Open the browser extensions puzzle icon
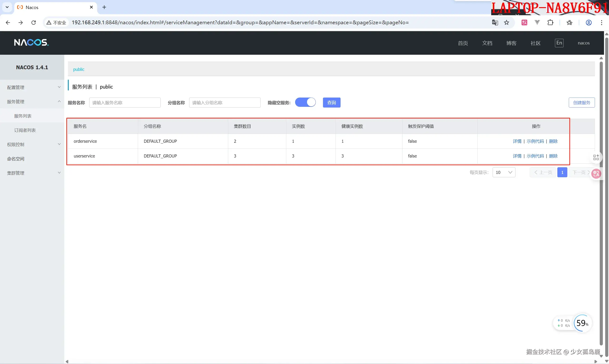609x364 pixels. pos(550,23)
